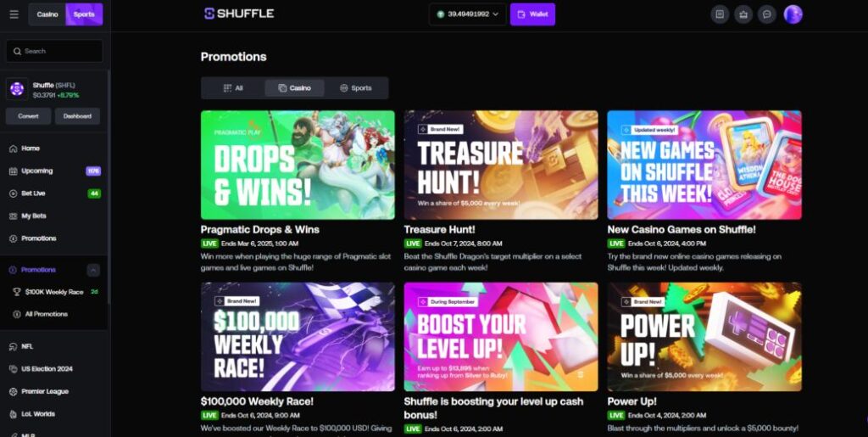
Task: Click the Convert button
Action: click(28, 116)
